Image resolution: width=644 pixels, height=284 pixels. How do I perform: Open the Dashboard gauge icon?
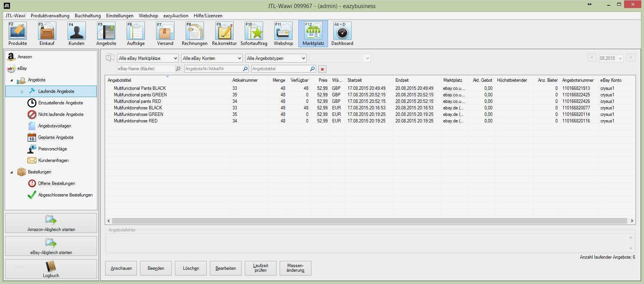(x=342, y=34)
